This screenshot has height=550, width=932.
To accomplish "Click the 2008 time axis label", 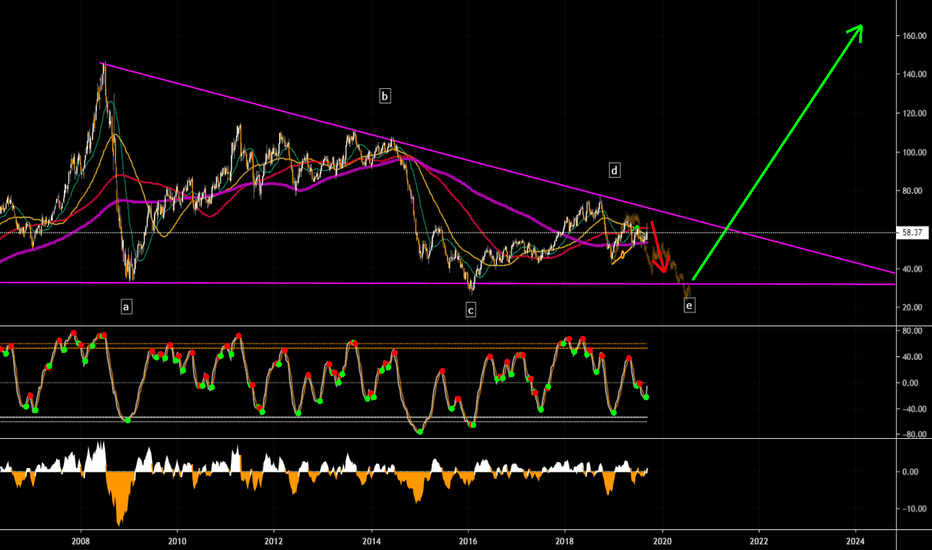I will (x=80, y=541).
